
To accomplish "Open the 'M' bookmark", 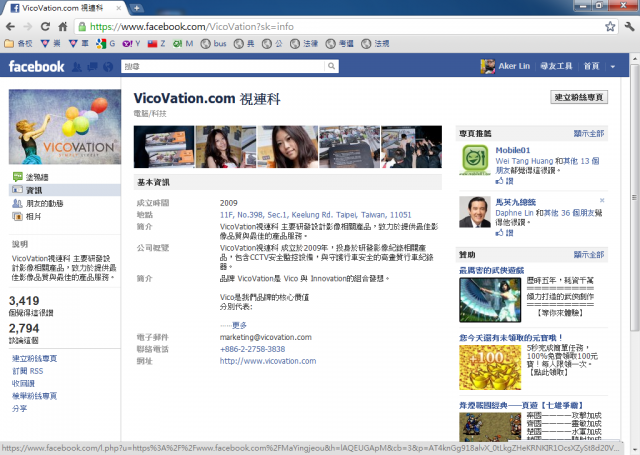I will 183,43.
